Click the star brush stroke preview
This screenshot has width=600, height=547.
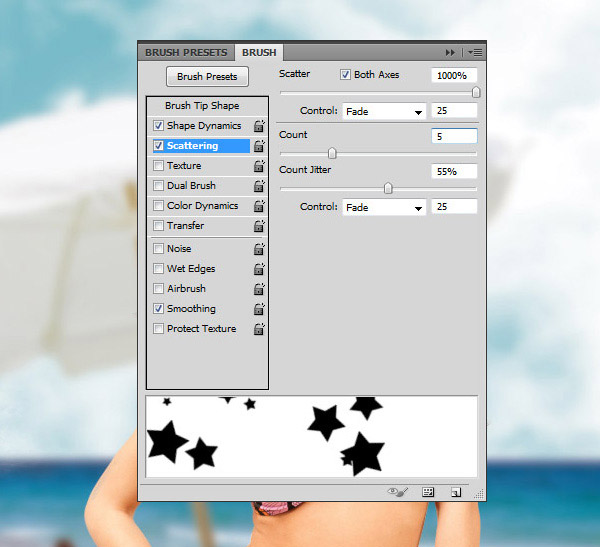[x=311, y=436]
